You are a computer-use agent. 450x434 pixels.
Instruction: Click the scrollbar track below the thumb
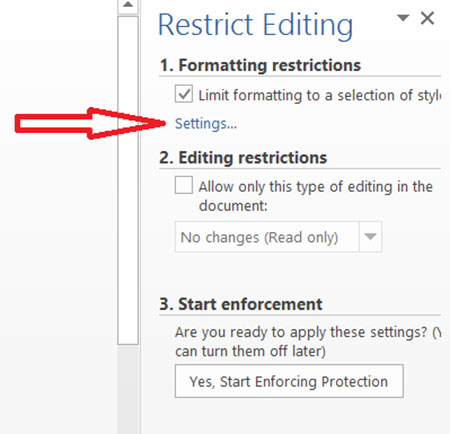click(128, 389)
